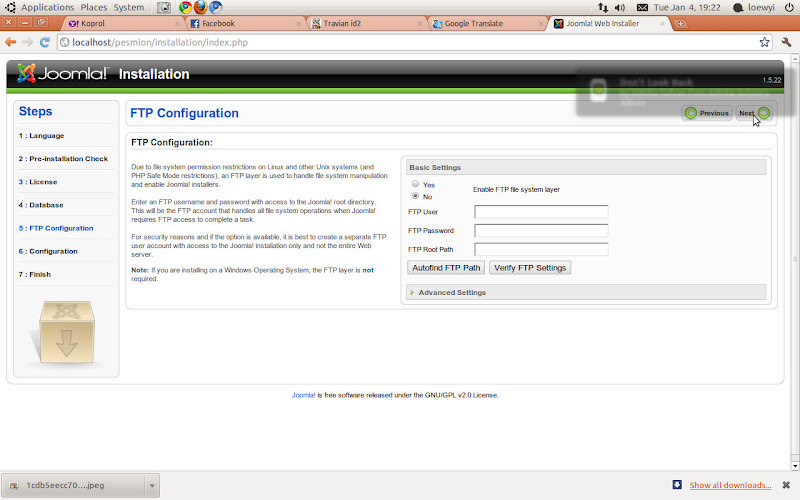Open the loewyi user menu
The width and height of the screenshot is (800, 500).
click(754, 8)
